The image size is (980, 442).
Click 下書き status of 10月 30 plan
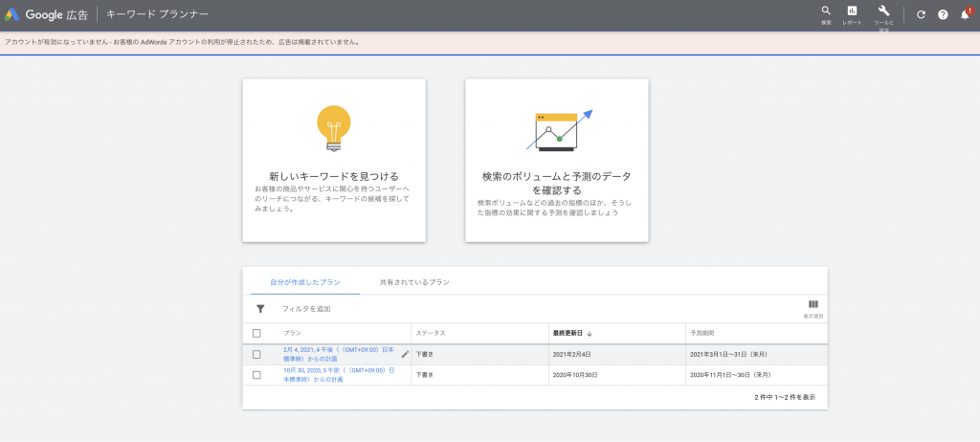pos(424,375)
